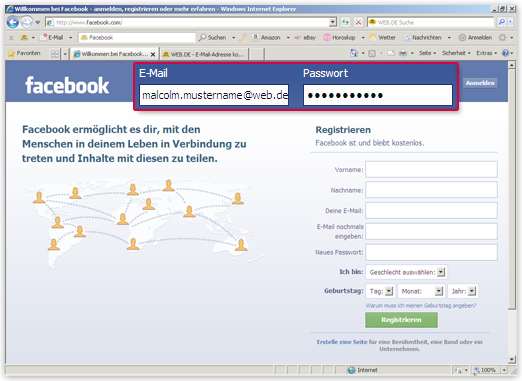Open the Favoriten star button
Viewport: 522px width, 381px height.
(24, 53)
